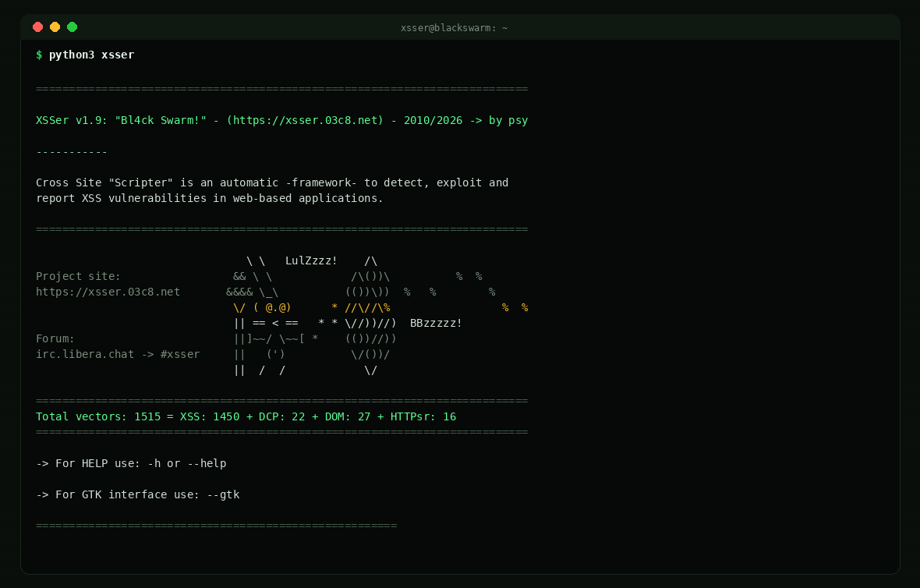Click the Project site: label
Viewport: 920px width, 588px height.
[78, 276]
